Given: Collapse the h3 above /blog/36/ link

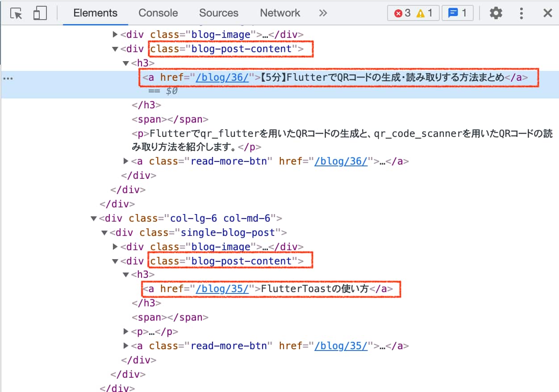Looking at the screenshot, I should pos(126,63).
